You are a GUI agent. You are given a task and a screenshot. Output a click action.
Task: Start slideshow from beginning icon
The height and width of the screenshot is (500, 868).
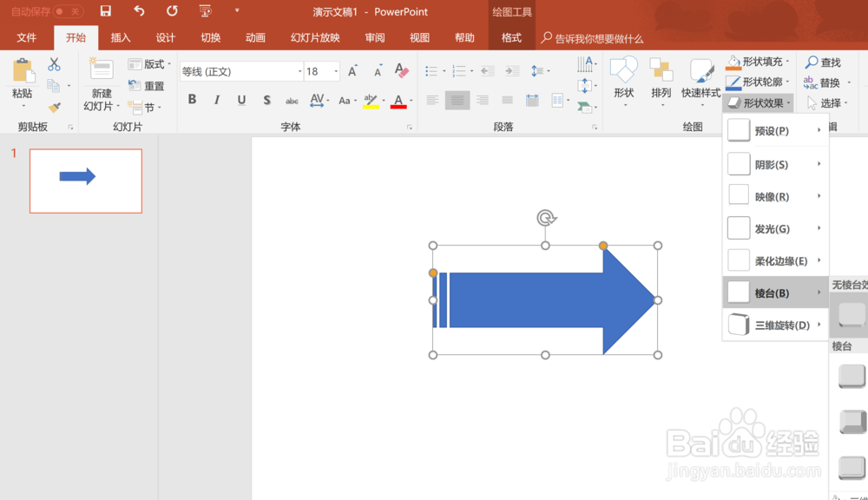(x=206, y=11)
